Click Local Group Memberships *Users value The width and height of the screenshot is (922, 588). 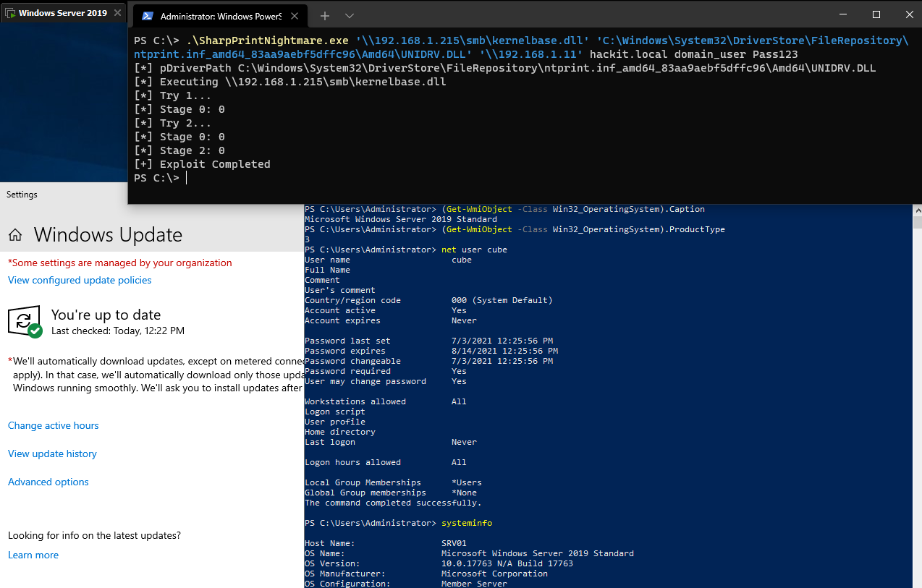[467, 482]
